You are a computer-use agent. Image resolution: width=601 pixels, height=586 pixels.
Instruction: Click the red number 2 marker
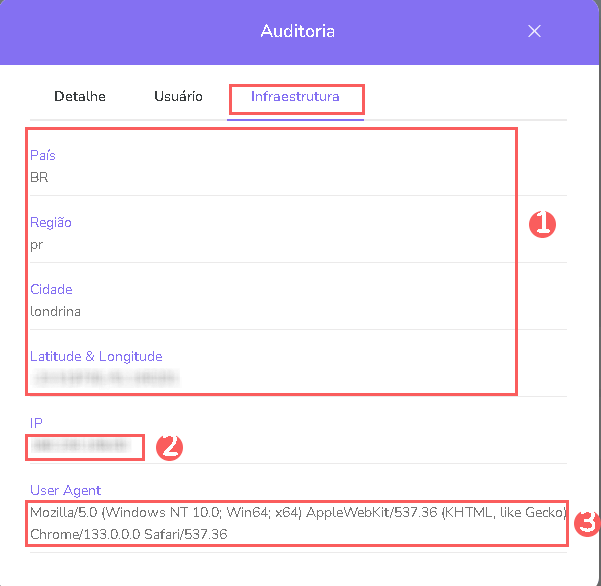(x=169, y=446)
